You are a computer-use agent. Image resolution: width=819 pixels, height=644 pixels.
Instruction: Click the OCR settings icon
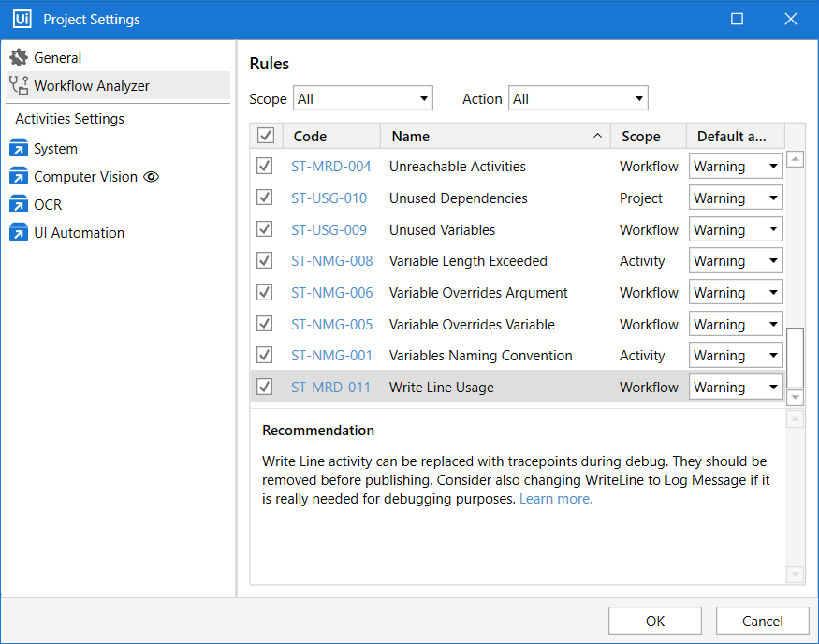coord(19,205)
